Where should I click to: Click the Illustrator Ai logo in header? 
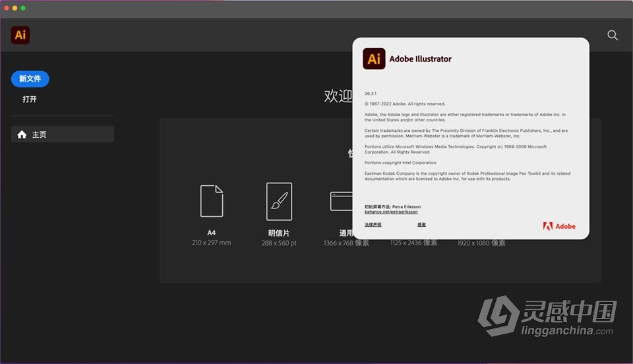(20, 35)
